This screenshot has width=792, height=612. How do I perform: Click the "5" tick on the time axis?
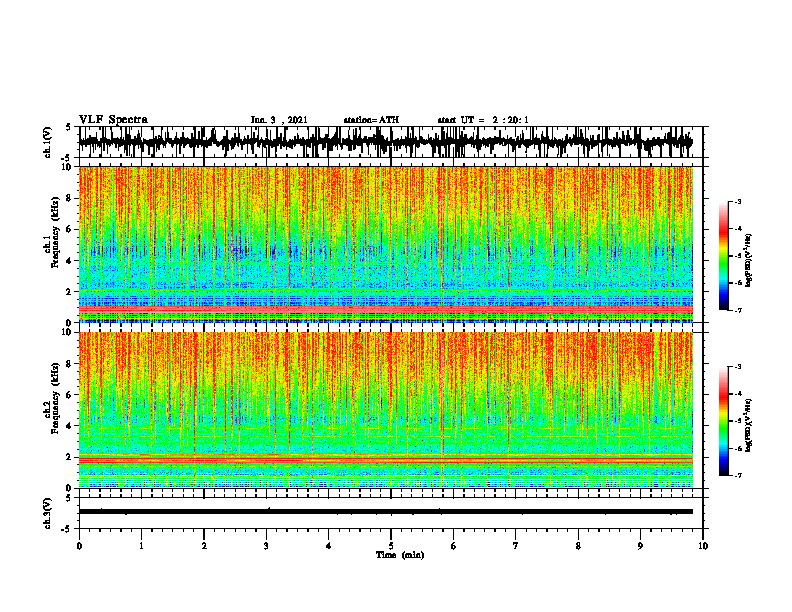391,546
